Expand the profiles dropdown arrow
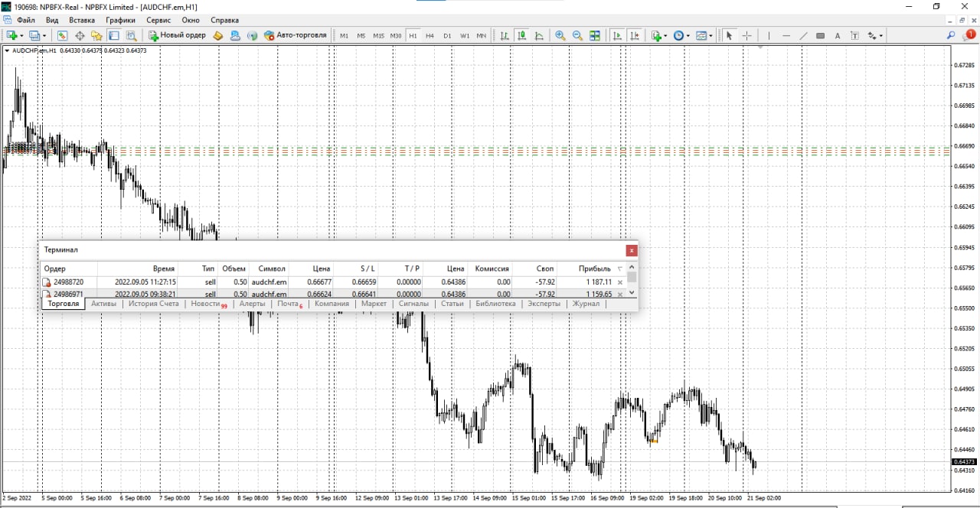This screenshot has width=980, height=508. 44,35
